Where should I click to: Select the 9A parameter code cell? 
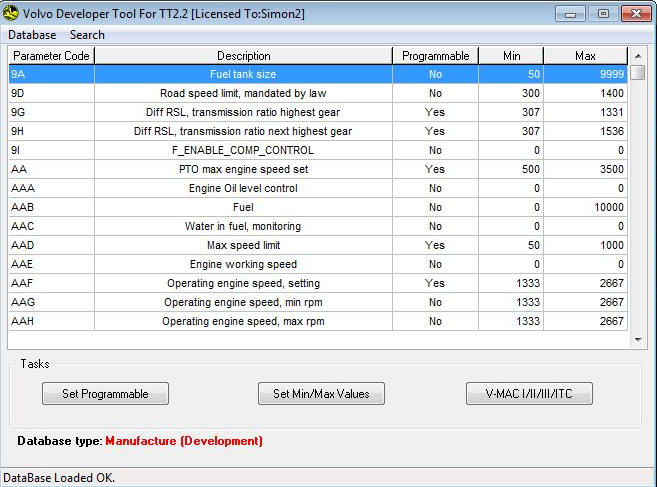coord(52,74)
